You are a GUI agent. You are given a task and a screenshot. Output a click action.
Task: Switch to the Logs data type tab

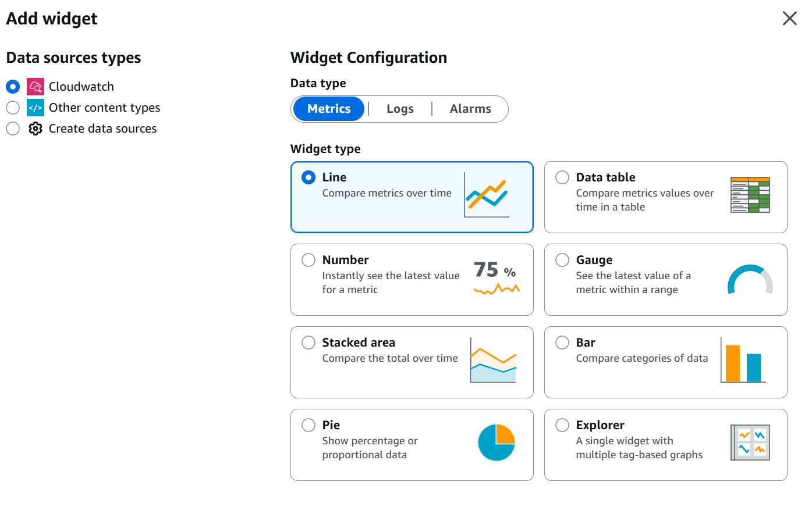point(400,108)
